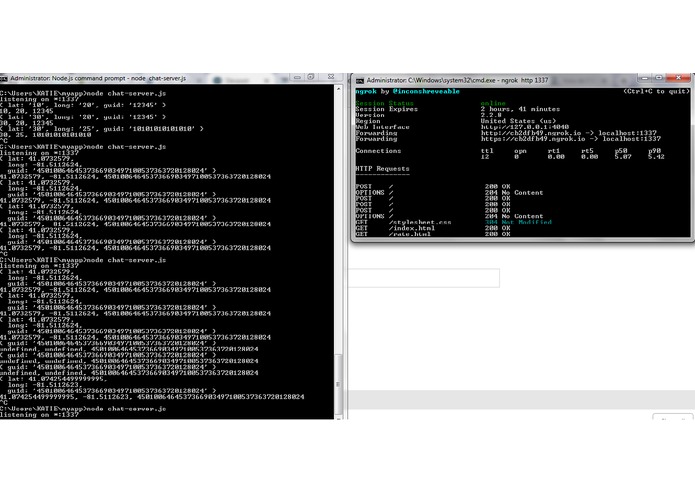Click the 'ttl' connections column header

[487, 151]
